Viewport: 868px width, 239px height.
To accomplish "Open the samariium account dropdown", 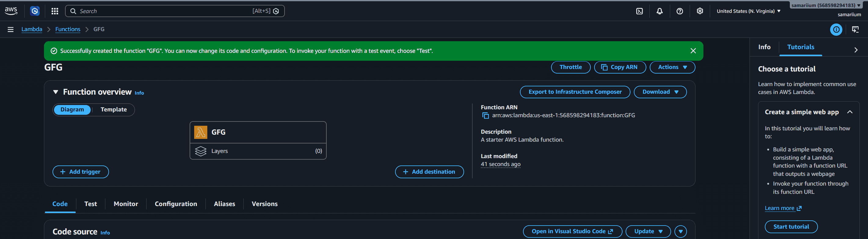I will click(x=826, y=5).
